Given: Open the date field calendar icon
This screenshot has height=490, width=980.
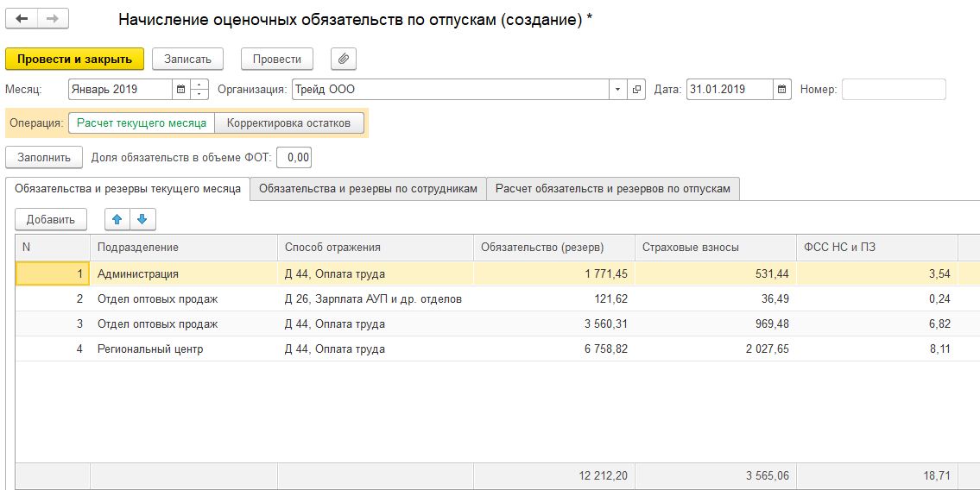Looking at the screenshot, I should click(x=781, y=89).
